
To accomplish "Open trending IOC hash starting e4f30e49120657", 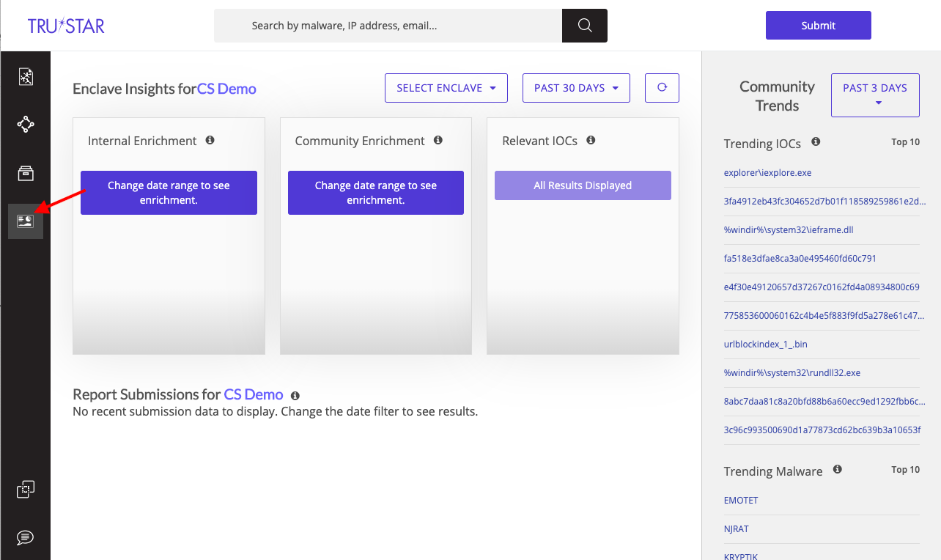I will 822,287.
